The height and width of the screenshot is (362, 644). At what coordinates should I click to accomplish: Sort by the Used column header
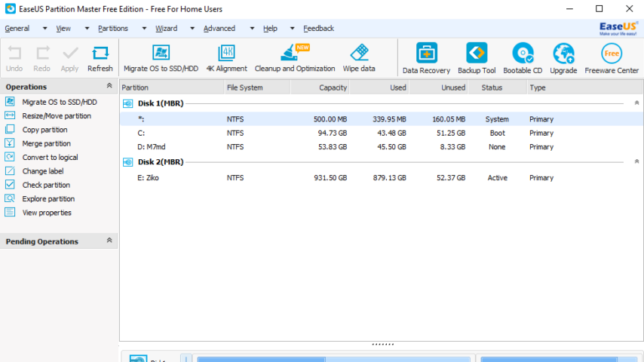(x=379, y=87)
